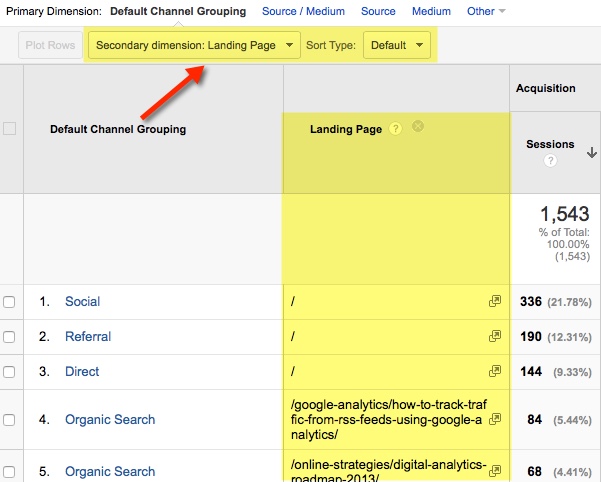Click the Landing Page column header
This screenshot has width=601, height=482.
point(346,129)
